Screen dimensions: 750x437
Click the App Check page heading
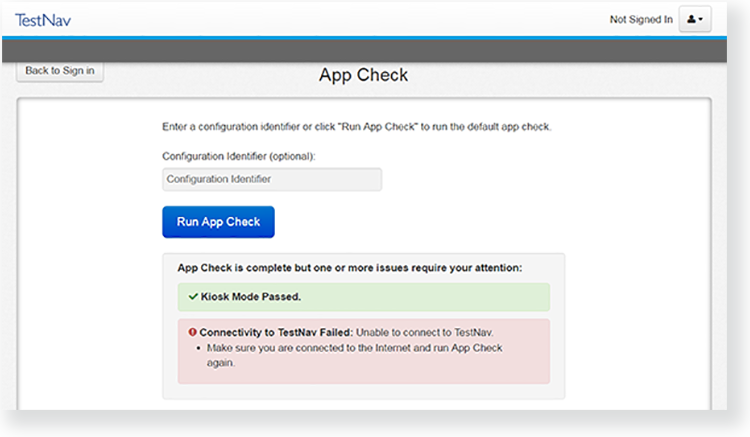pyautogui.click(x=363, y=75)
